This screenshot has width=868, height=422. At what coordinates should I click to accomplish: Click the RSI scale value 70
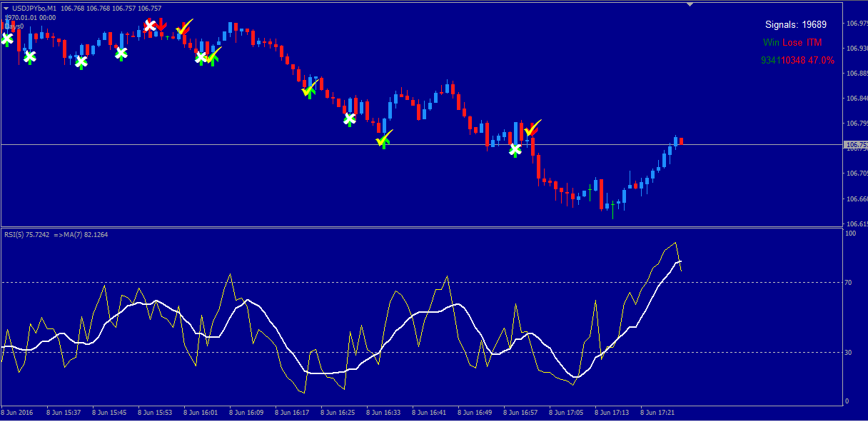pos(849,283)
